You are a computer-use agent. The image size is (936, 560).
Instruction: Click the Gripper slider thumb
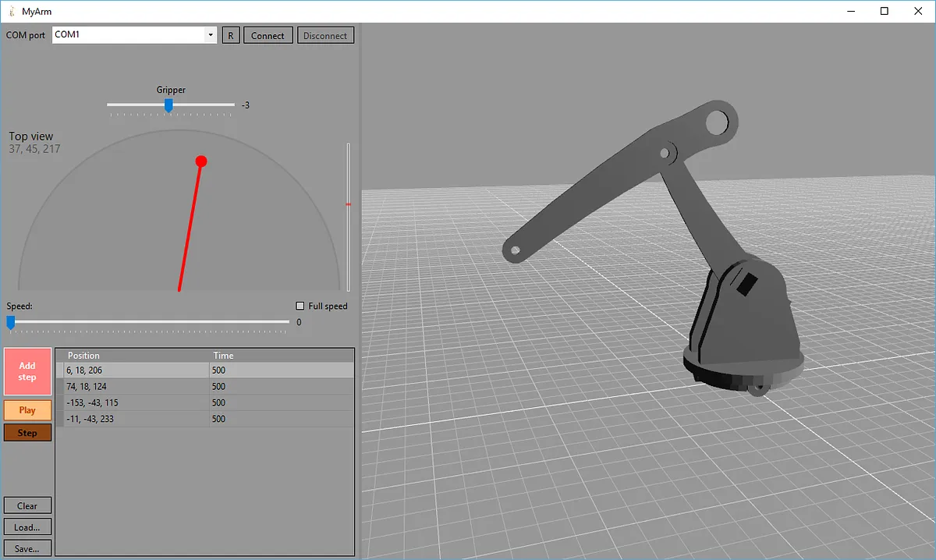click(x=168, y=105)
